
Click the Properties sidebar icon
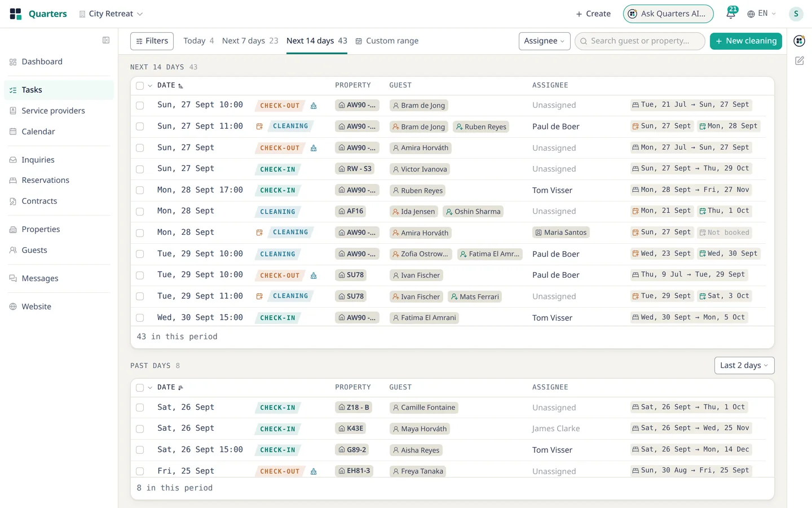(13, 230)
